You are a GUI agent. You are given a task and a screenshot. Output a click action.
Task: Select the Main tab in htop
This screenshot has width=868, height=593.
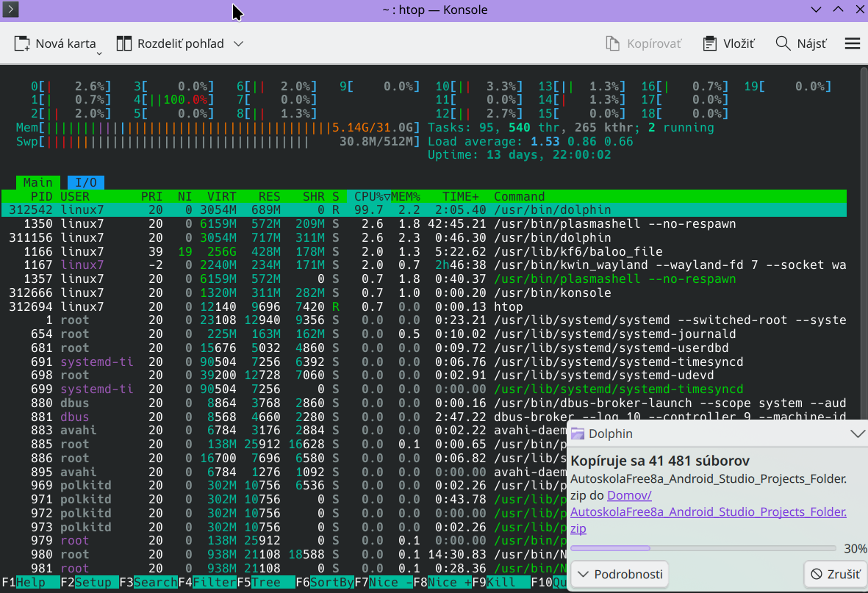point(37,182)
